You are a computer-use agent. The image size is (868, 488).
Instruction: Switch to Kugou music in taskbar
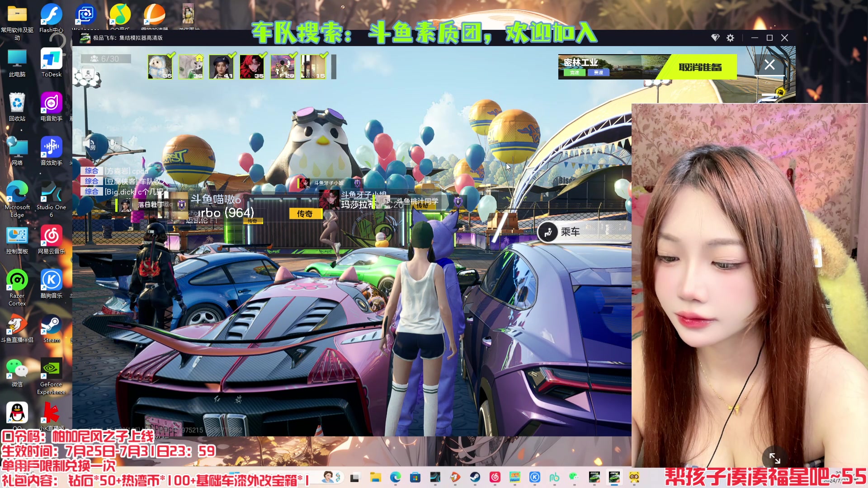point(534,477)
